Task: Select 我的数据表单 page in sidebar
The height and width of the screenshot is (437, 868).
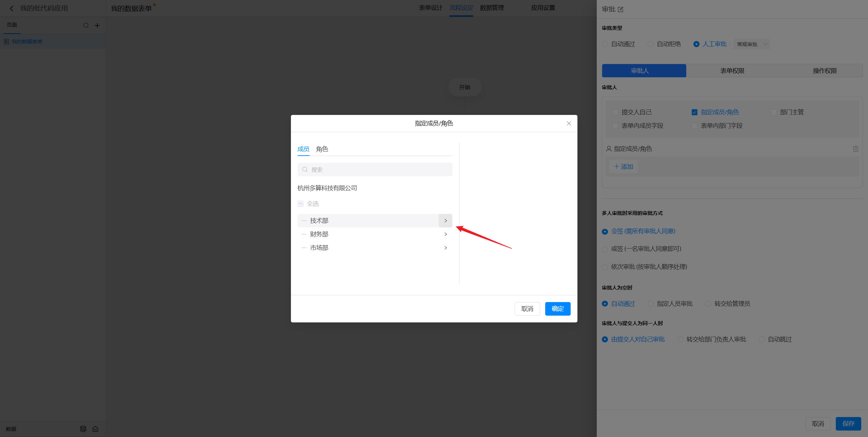Action: (27, 42)
